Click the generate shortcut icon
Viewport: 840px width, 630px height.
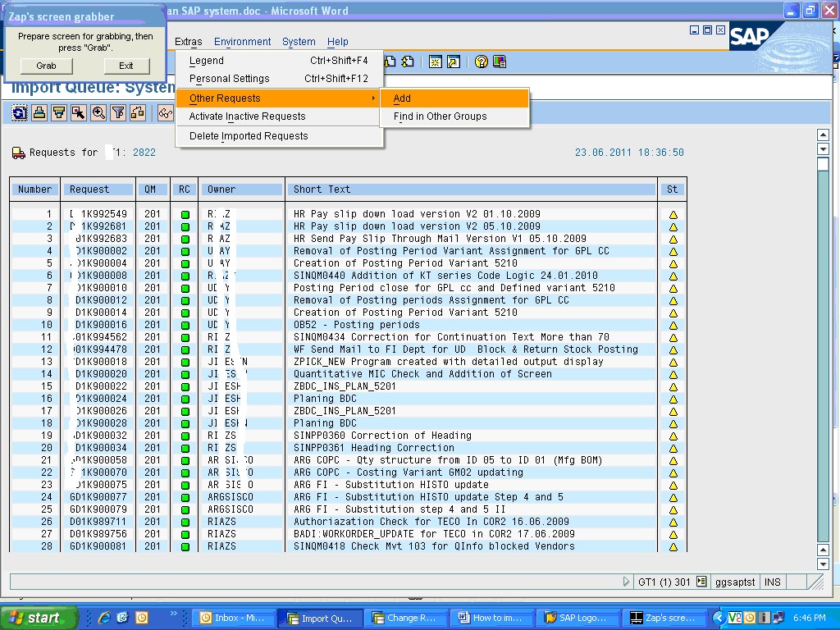[x=454, y=62]
